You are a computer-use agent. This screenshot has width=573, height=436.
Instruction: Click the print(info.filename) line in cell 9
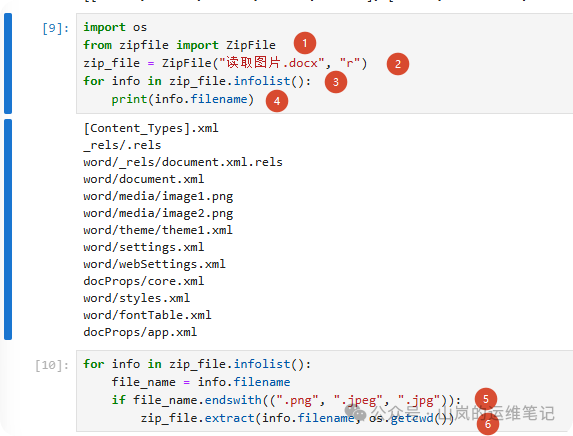[x=183, y=99]
